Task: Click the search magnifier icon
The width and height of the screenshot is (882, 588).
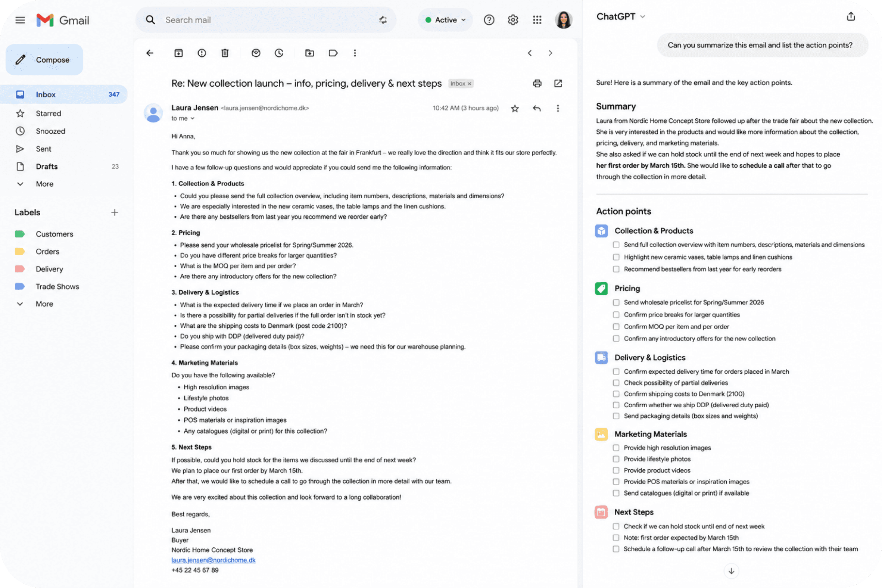Action: click(150, 20)
